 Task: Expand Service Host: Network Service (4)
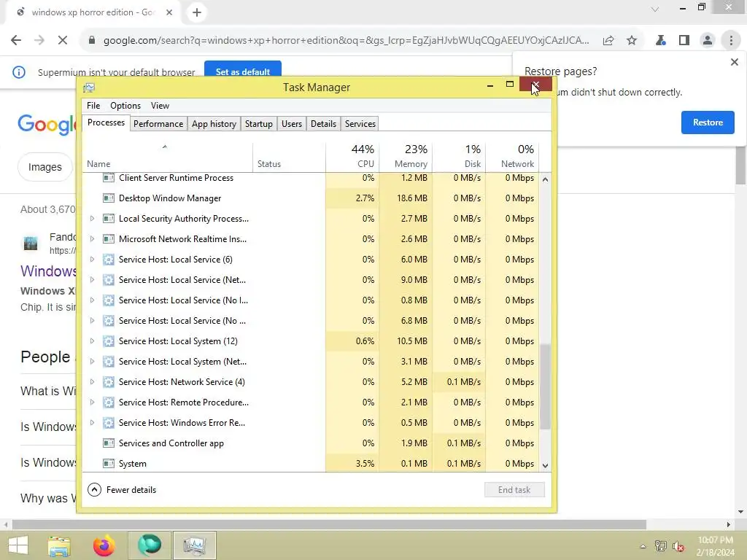click(x=92, y=382)
